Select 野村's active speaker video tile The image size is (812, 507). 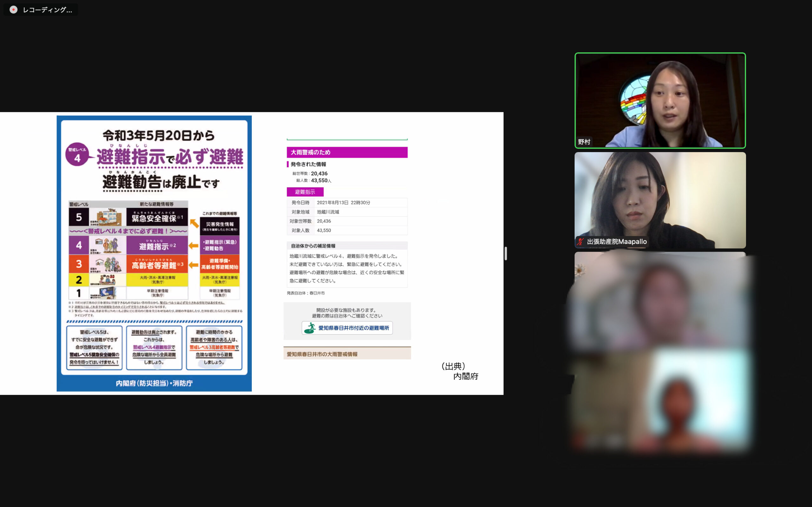(x=660, y=100)
